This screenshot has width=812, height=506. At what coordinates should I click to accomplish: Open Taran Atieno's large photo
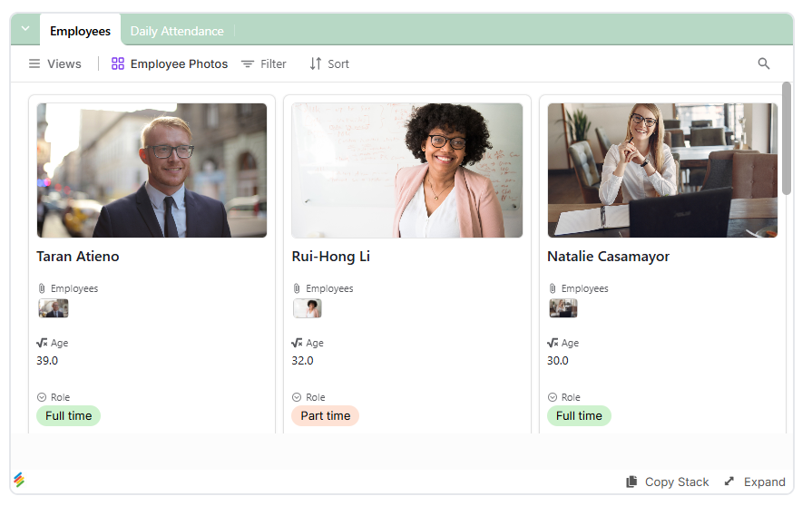[152, 170]
